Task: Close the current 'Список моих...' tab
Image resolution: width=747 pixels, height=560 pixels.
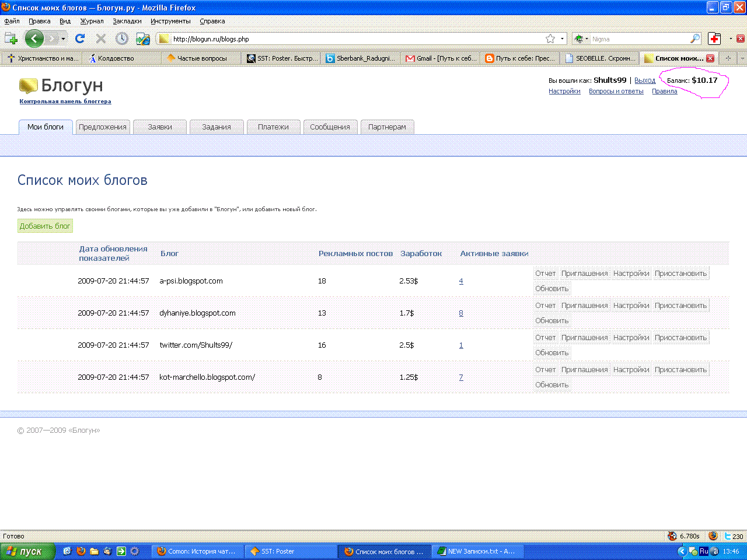Action: click(710, 58)
